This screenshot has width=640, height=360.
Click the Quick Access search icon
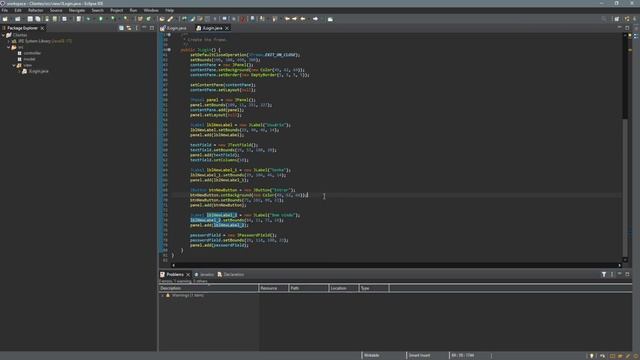tap(604, 19)
